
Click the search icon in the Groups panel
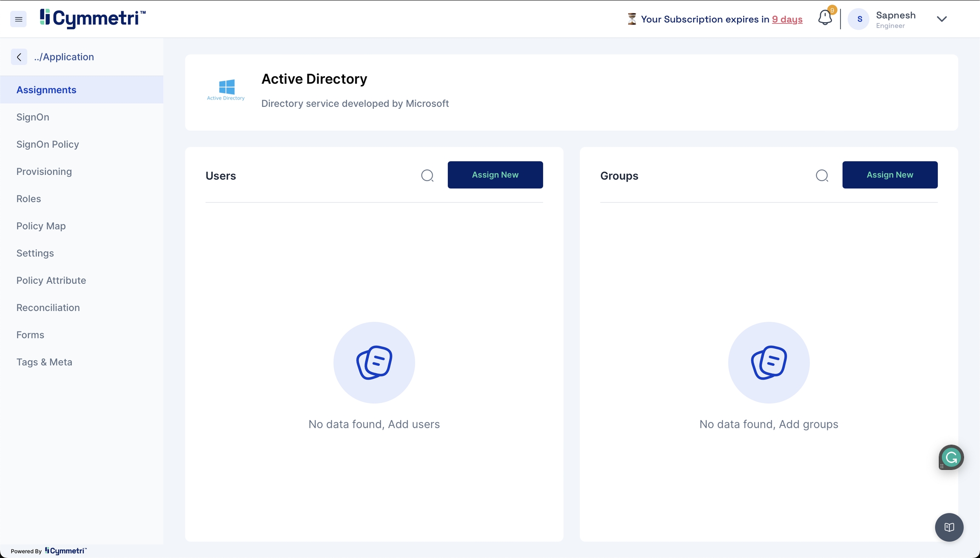coord(822,175)
